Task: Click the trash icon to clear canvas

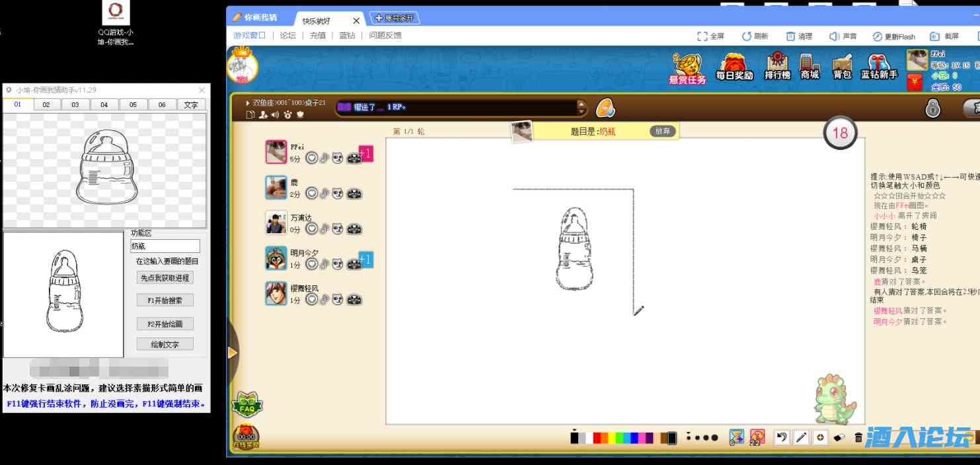Action: click(857, 437)
